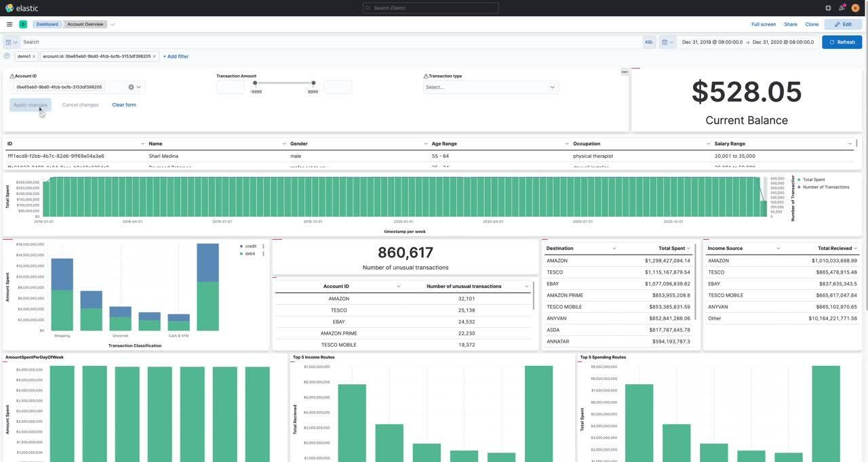This screenshot has height=462, width=868.
Task: Enter Full screen mode
Action: tap(764, 24)
